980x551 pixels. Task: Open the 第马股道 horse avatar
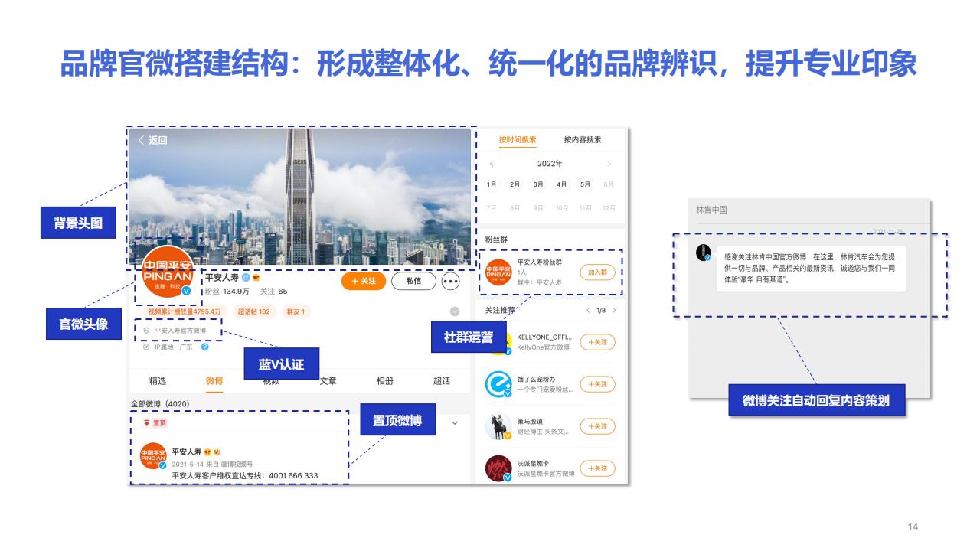coord(498,426)
